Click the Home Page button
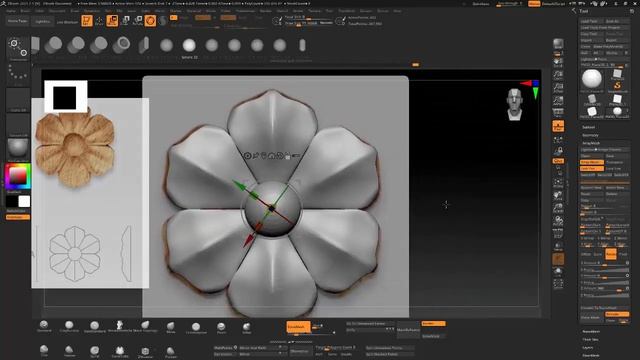 pyautogui.click(x=18, y=21)
